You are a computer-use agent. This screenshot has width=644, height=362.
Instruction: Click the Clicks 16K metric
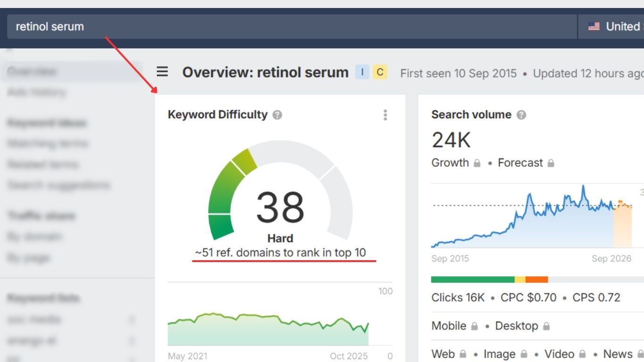click(458, 298)
